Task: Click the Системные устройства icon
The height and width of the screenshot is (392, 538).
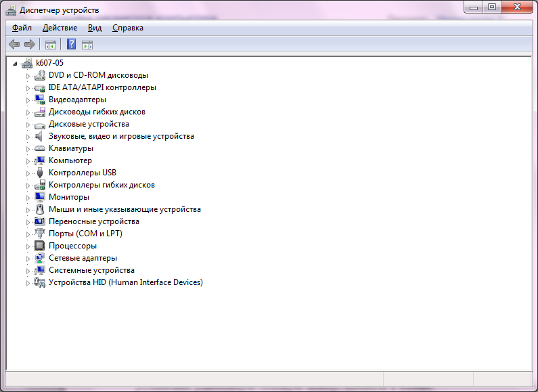Action: click(40, 270)
